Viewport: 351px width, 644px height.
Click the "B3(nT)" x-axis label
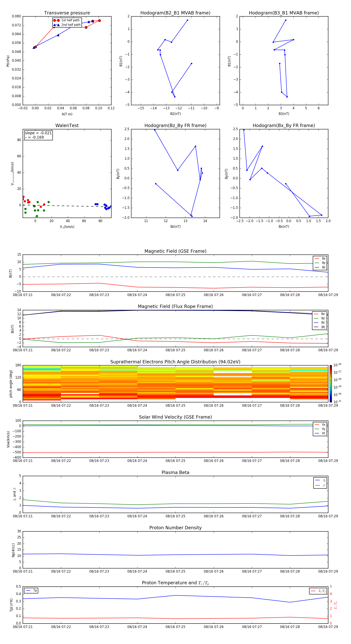pyautogui.click(x=284, y=114)
